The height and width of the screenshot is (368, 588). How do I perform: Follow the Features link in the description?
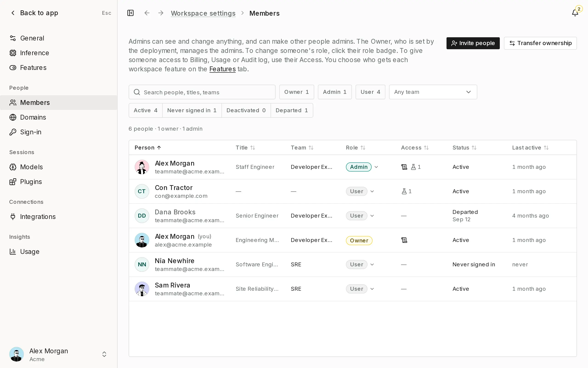pyautogui.click(x=222, y=69)
